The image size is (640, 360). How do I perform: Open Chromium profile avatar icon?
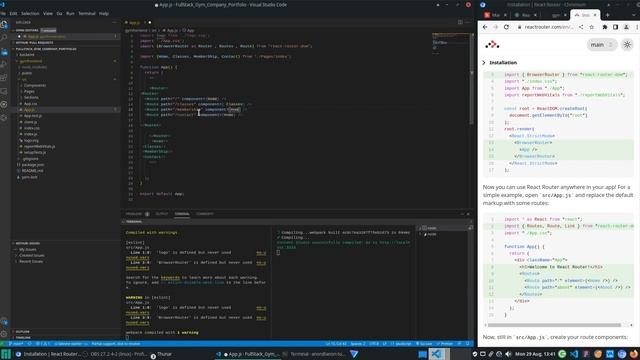point(626,27)
